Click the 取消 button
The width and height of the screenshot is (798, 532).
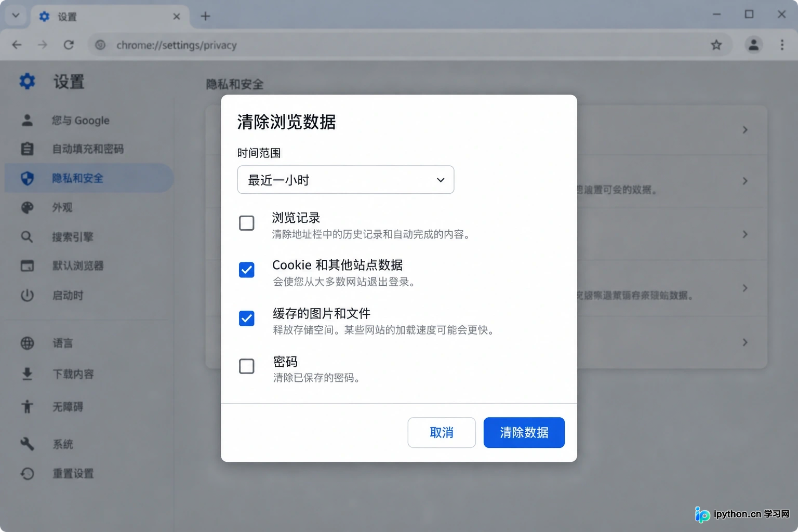442,432
